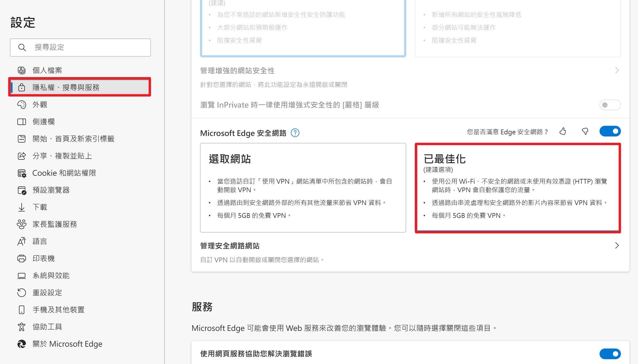This screenshot has width=638, height=364.
Task: Open 關於 Microsoft Edge page
Action: (x=67, y=344)
